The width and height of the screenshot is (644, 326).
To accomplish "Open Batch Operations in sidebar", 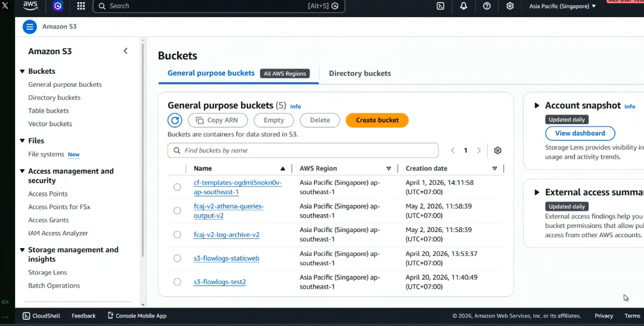I will tap(54, 286).
